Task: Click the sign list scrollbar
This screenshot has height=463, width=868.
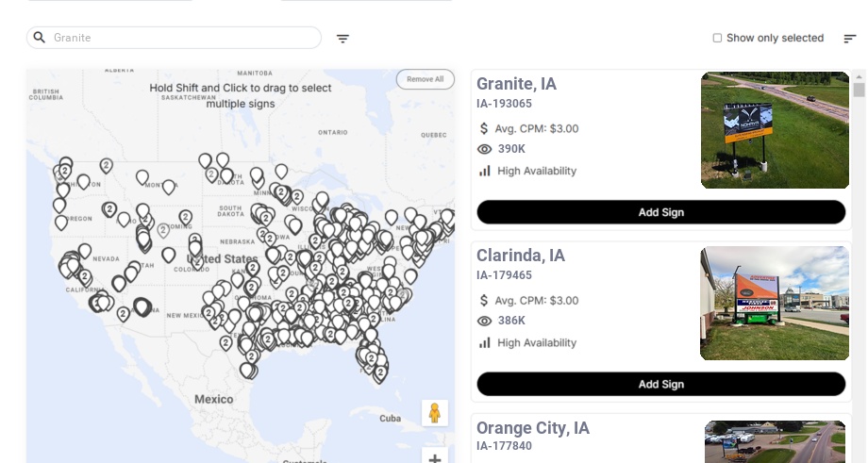Action: coord(859,90)
